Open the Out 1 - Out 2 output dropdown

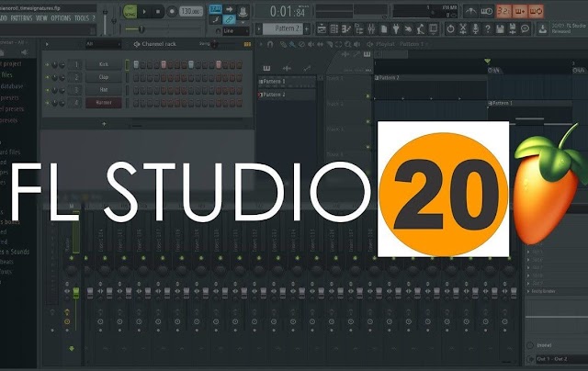click(561, 359)
